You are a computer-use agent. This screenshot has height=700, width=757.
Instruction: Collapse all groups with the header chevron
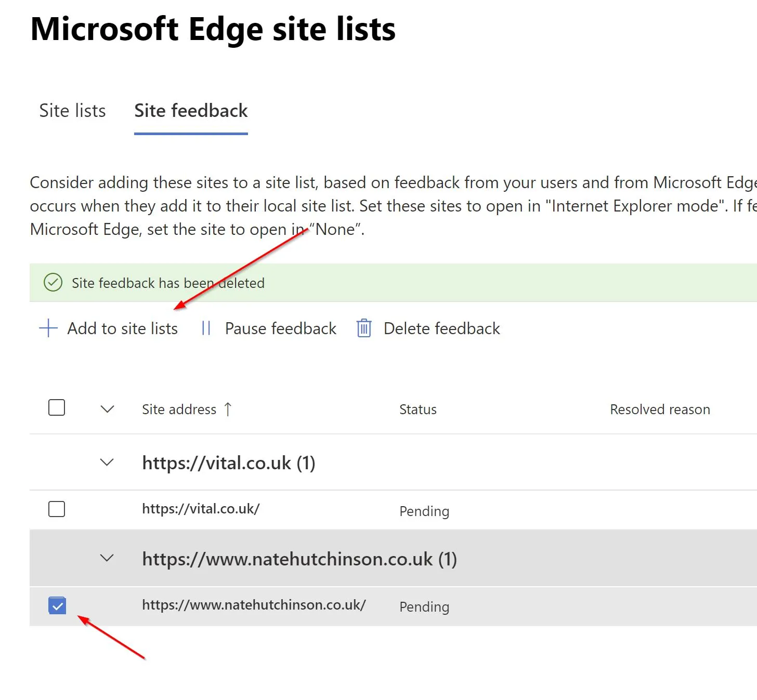coord(107,409)
